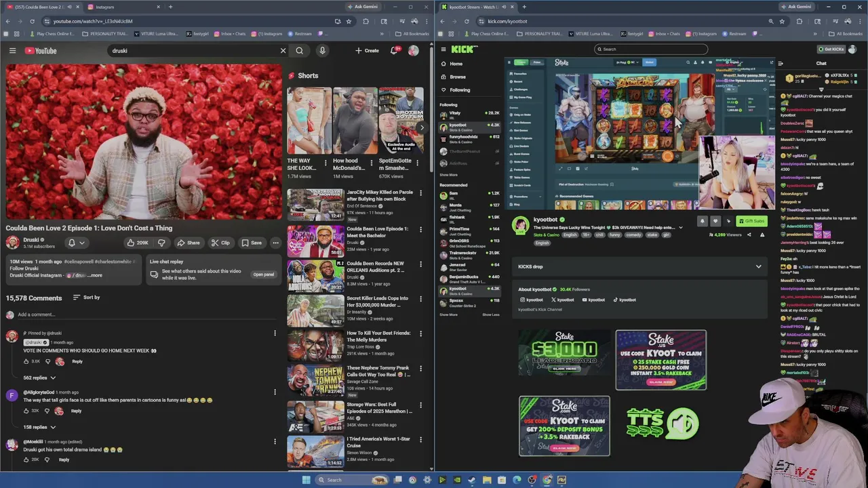Click the YouTube search magnifier button
Image resolution: width=868 pixels, height=488 pixels.
click(300, 50)
